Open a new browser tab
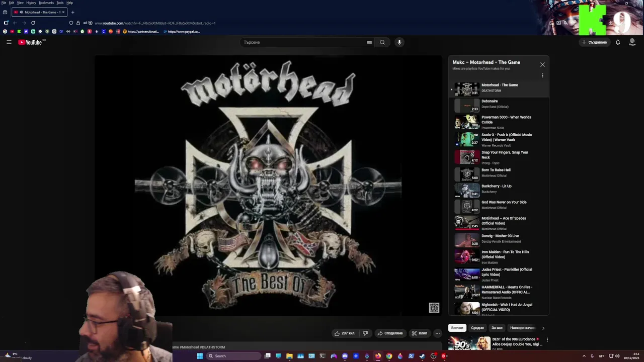644x362 pixels. pyautogui.click(x=72, y=12)
